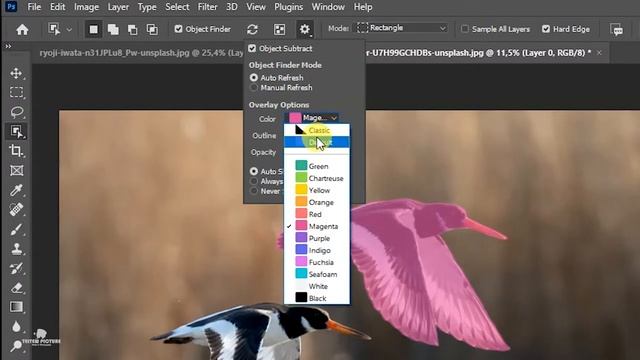The image size is (640, 360).
Task: Select the Dodge tool
Action: [16, 346]
